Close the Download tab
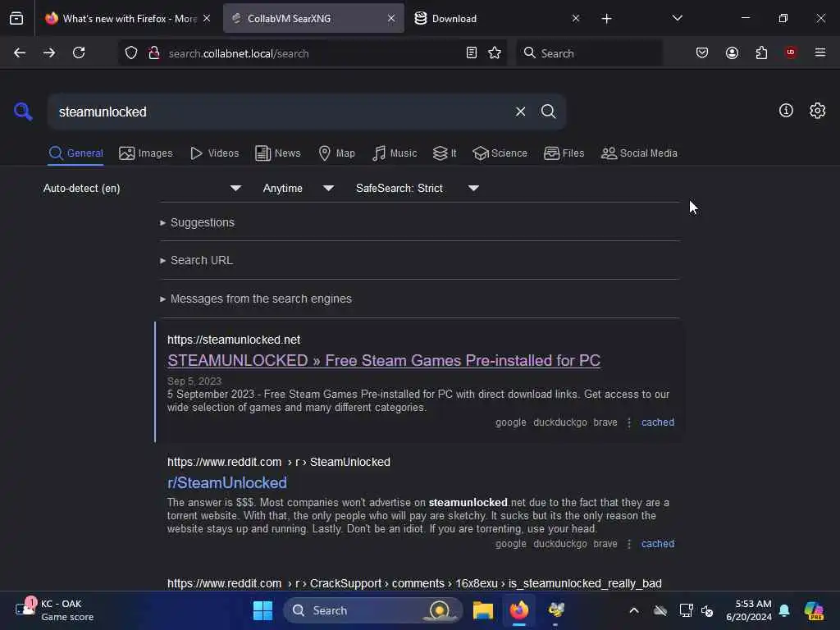Image resolution: width=840 pixels, height=630 pixels. [575, 18]
